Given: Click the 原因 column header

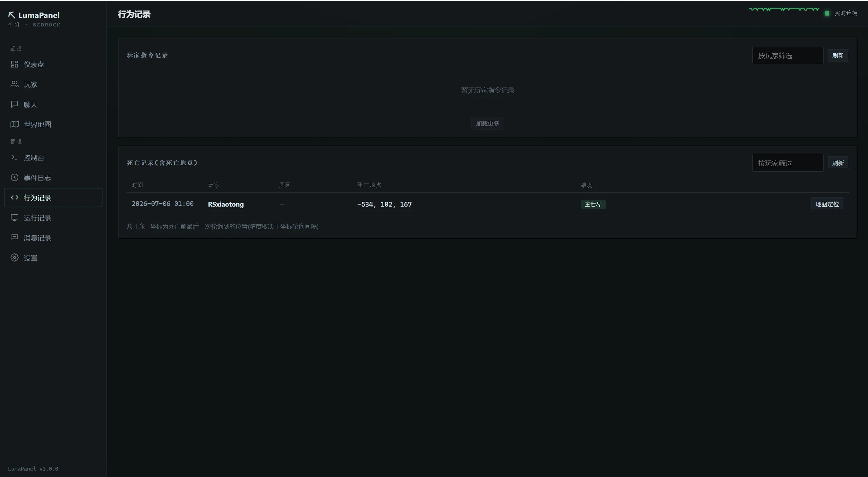Looking at the screenshot, I should [285, 185].
